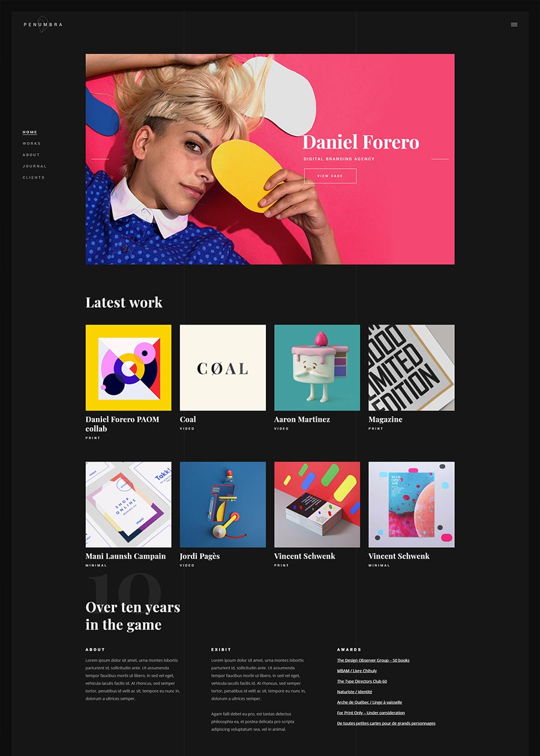Screen dimensions: 540x756
Task: Open The Design Observer Group award link
Action: pos(373,661)
